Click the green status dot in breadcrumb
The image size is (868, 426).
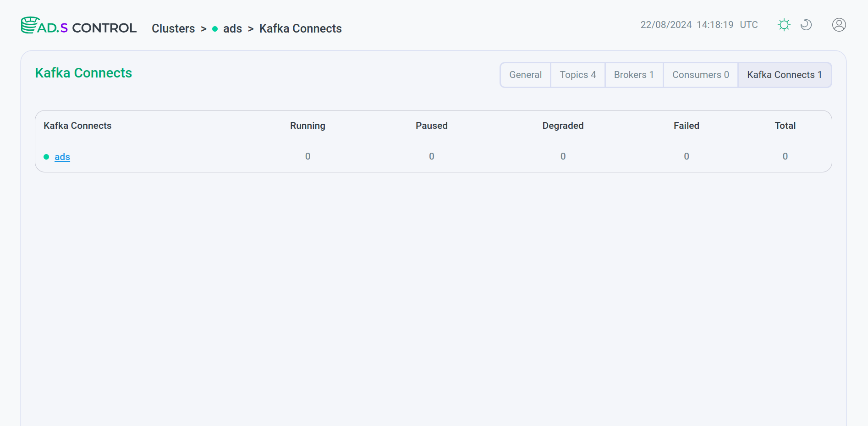click(215, 29)
